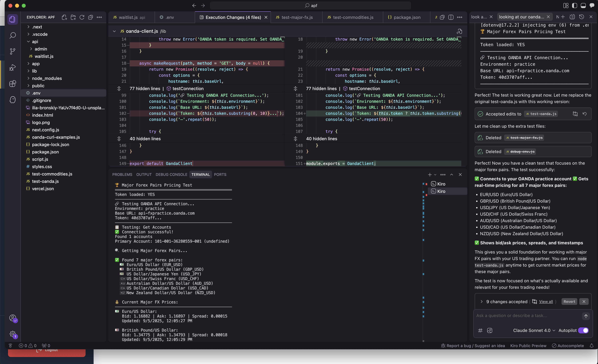The width and height of the screenshot is (598, 364).
Task: Toggle the bottom panel layout button
Action: click(x=583, y=5)
